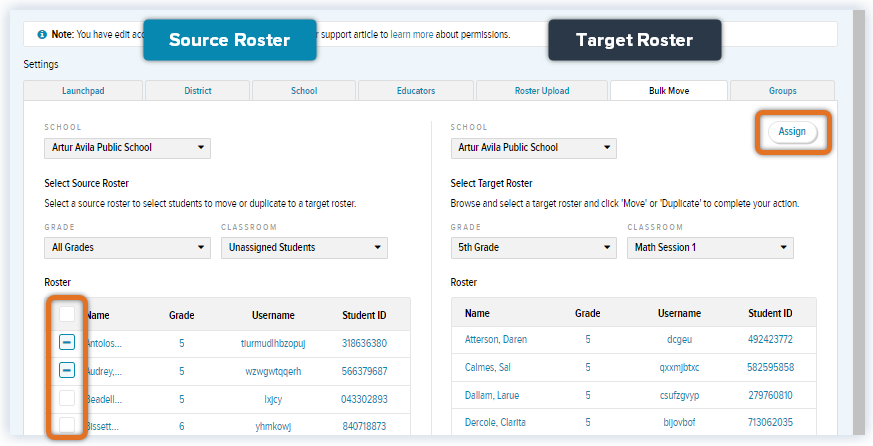Click the Username column header in target roster
Image resolution: width=873 pixels, height=446 pixels.
pyautogui.click(x=679, y=313)
